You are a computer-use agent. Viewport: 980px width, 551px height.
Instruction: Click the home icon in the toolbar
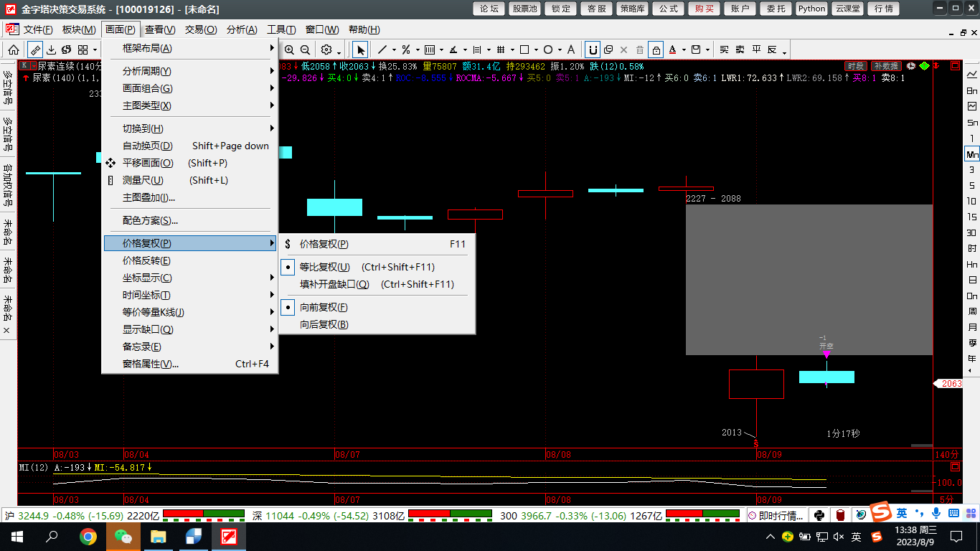click(13, 50)
